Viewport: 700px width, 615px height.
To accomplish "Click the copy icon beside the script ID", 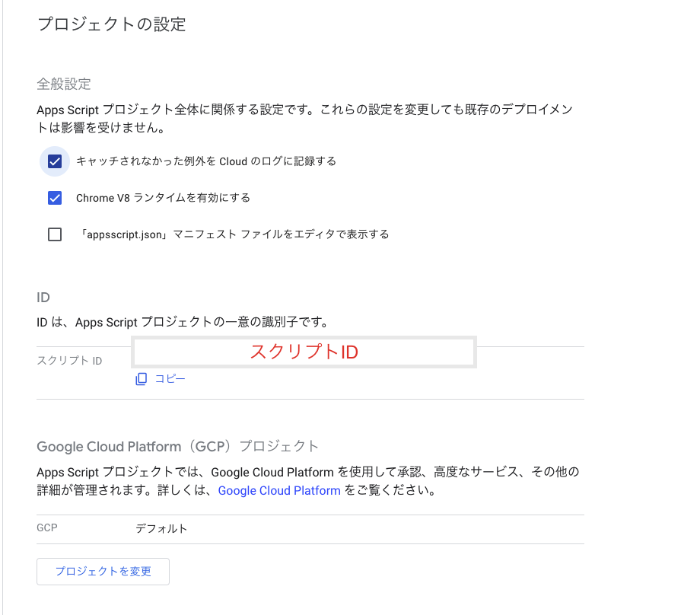I will point(140,378).
